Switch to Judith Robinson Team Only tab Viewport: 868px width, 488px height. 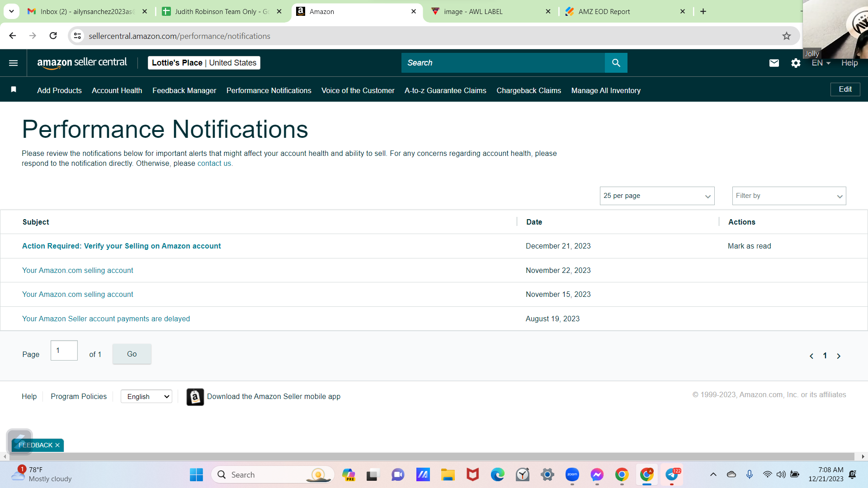[x=222, y=11]
